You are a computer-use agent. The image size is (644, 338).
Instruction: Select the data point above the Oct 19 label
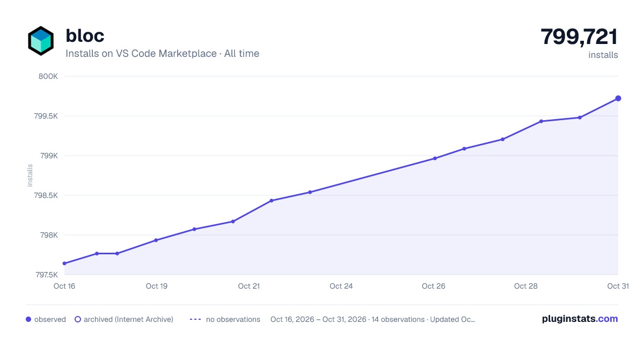click(x=156, y=240)
